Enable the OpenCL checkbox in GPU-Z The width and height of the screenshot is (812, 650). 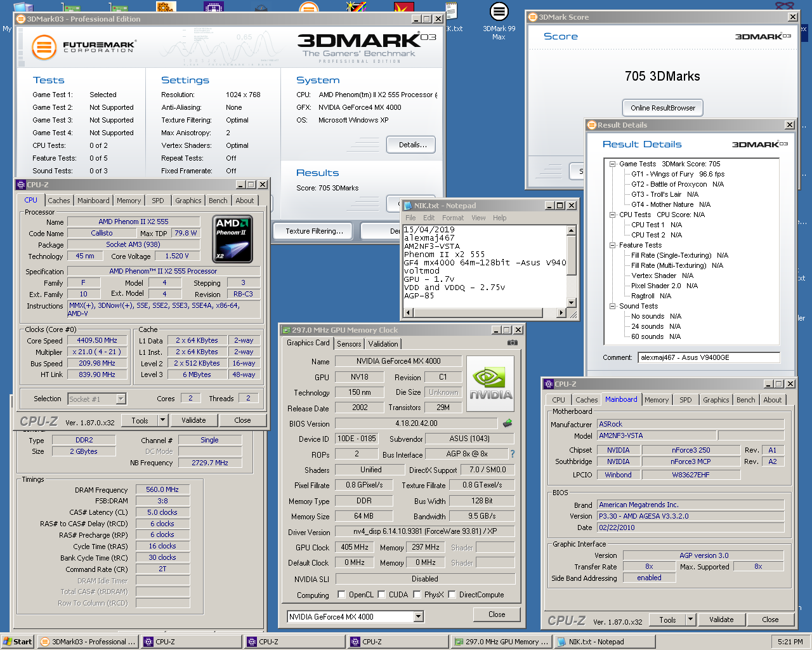[x=342, y=595]
